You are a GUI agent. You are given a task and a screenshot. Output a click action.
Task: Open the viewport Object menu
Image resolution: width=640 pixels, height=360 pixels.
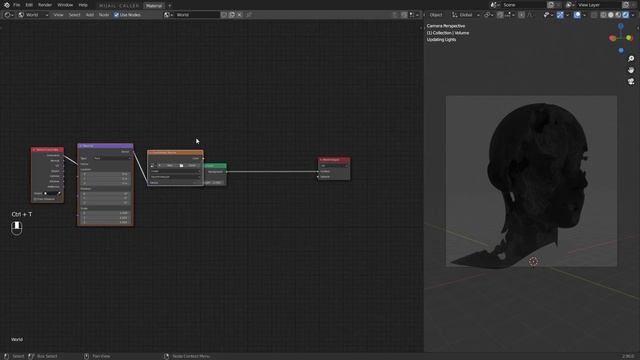coord(436,15)
